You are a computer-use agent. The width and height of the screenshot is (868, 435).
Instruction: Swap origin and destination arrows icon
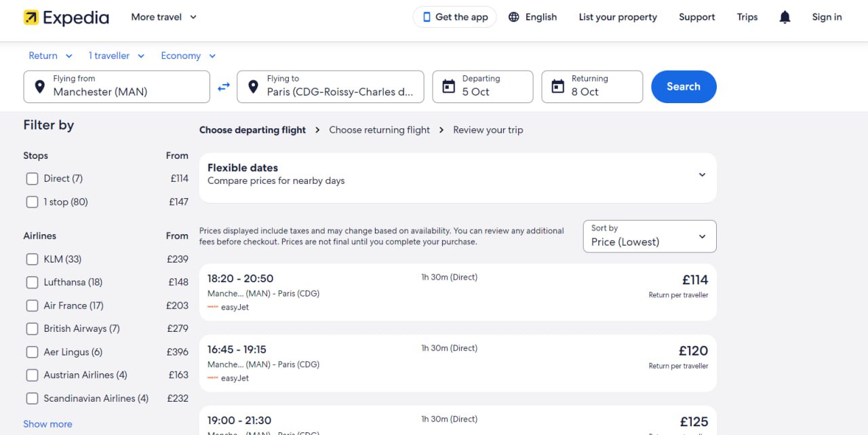(224, 87)
